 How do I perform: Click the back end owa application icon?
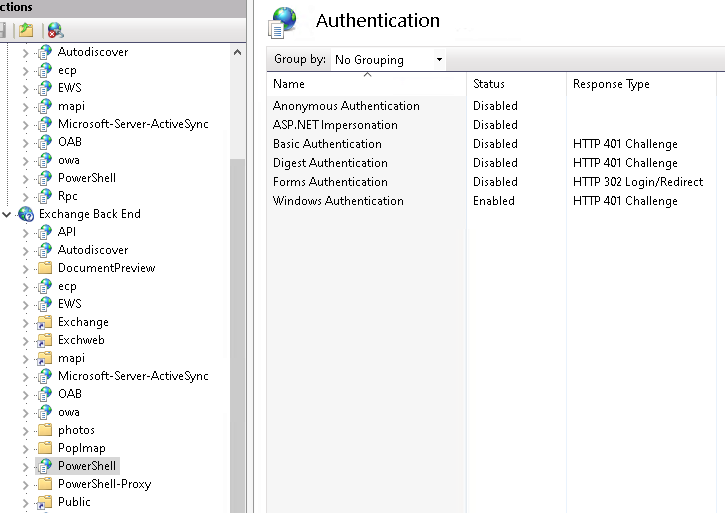coord(45,412)
